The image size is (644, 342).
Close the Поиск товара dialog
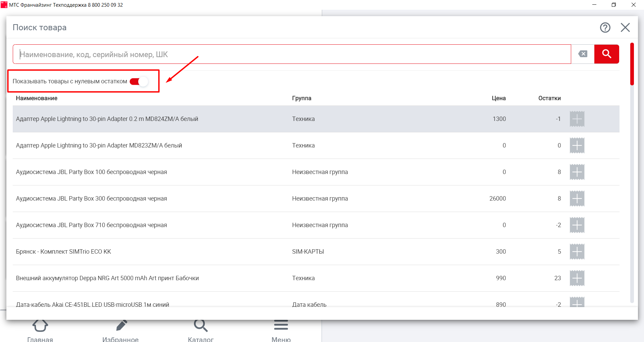tap(625, 28)
